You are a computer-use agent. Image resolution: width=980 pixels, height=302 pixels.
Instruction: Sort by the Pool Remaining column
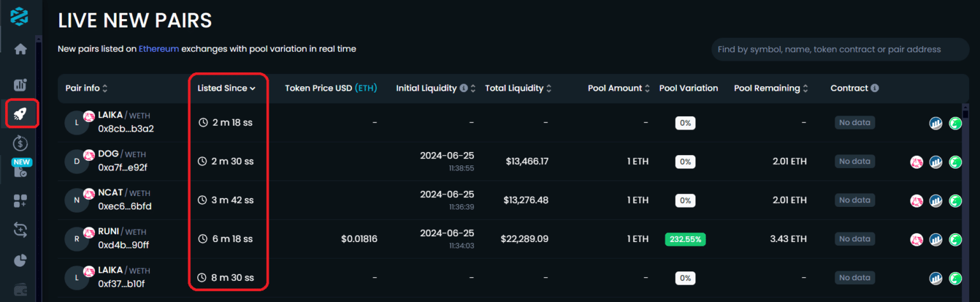coord(771,88)
